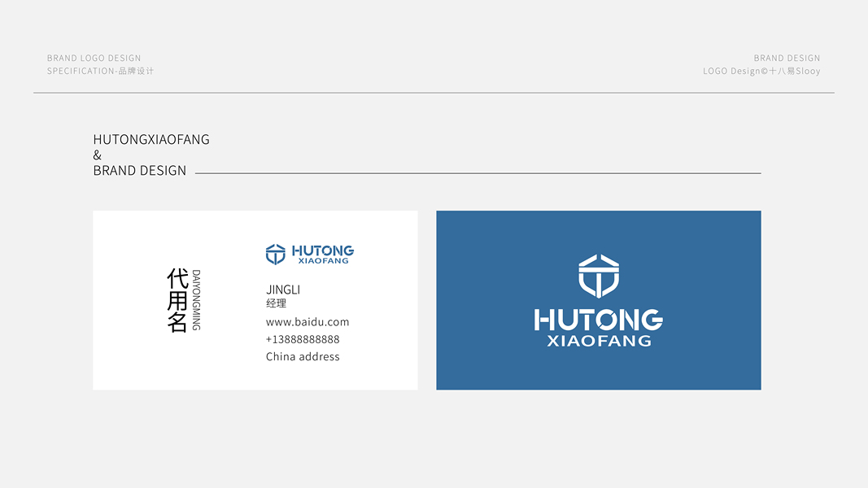Click the 经理 job title text
Image resolution: width=868 pixels, height=488 pixels.
(277, 303)
